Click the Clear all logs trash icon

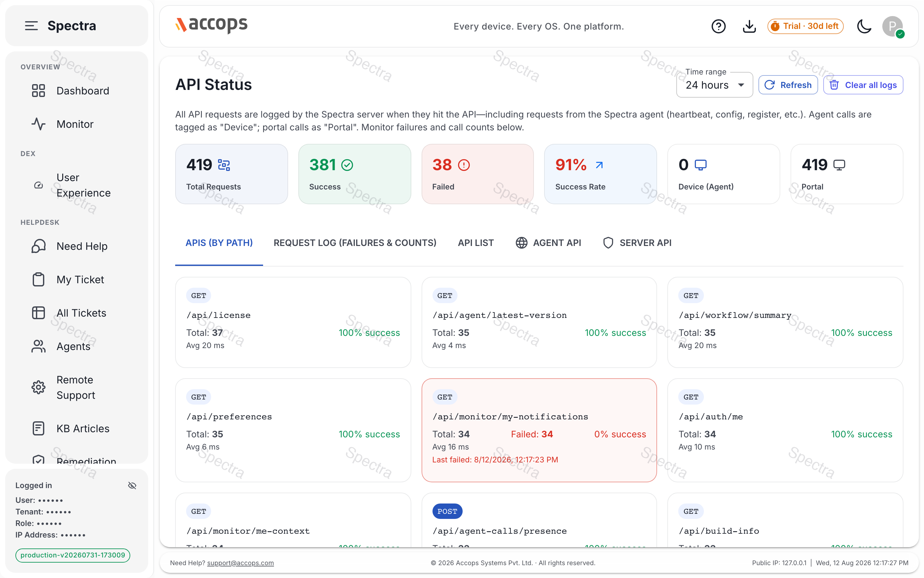(834, 85)
